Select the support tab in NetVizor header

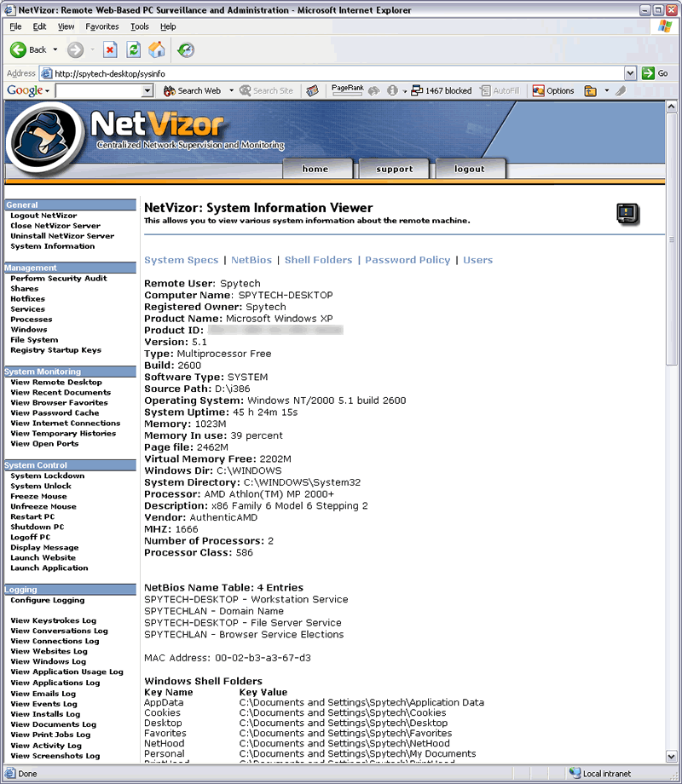coord(394,169)
